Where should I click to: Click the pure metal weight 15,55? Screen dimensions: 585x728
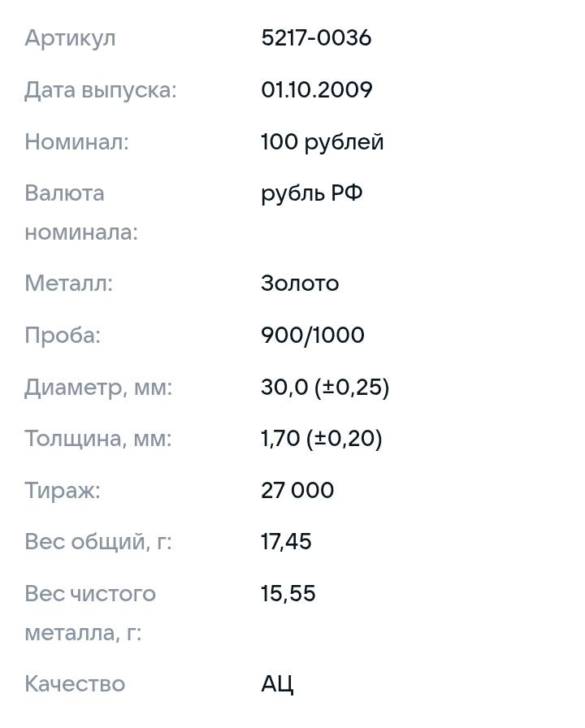click(x=288, y=594)
